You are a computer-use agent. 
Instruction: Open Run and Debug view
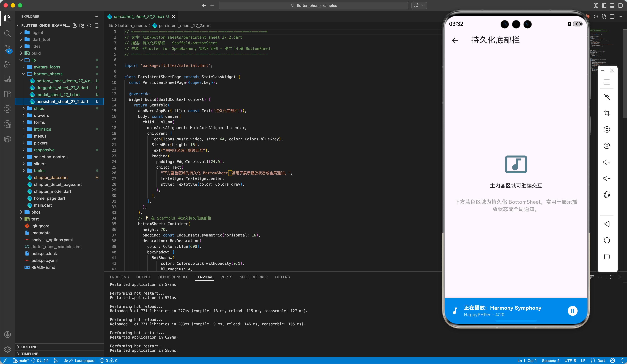(8, 64)
